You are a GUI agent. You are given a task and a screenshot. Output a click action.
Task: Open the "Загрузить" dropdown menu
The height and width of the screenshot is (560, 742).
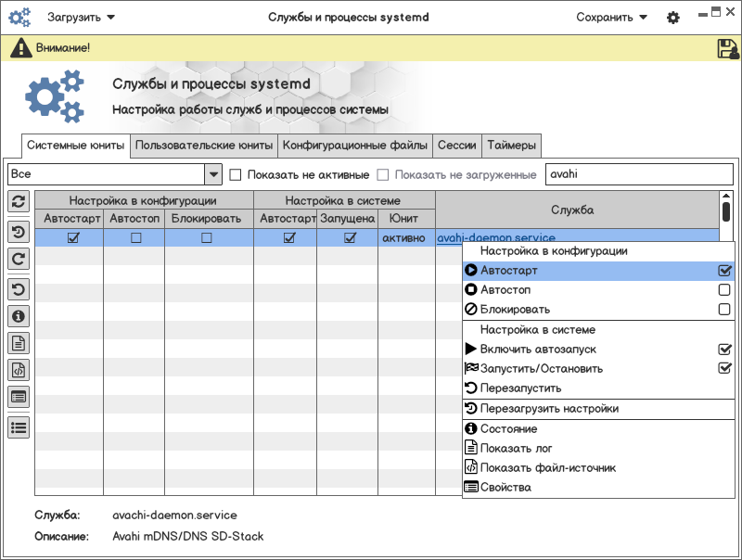pos(82,17)
